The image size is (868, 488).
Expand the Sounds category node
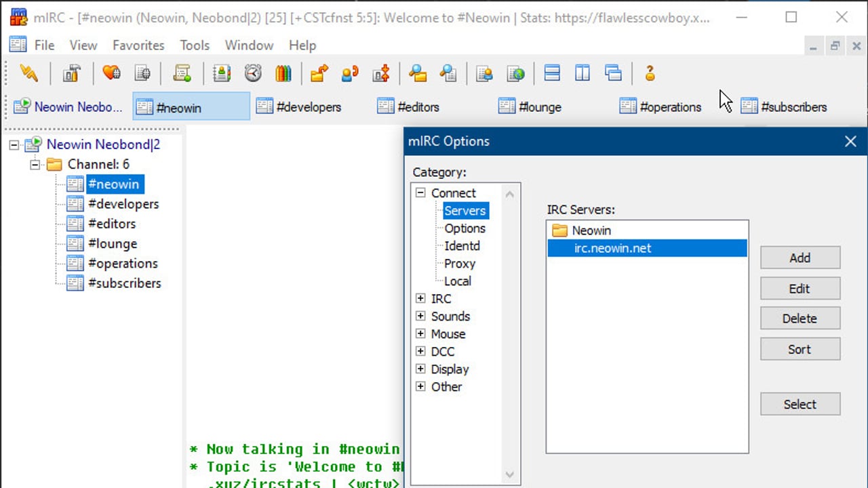420,316
